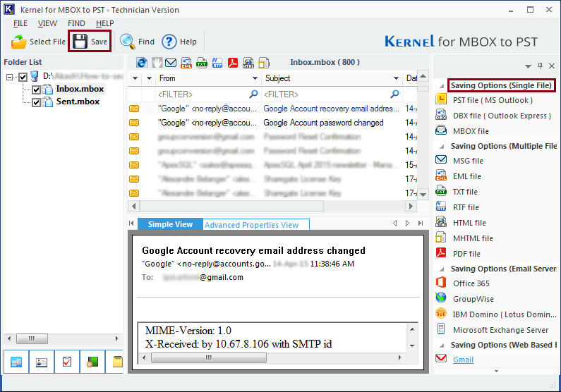The image size is (561, 392).
Task: Open Contacts view icon at bottom left
Action: pos(42,362)
